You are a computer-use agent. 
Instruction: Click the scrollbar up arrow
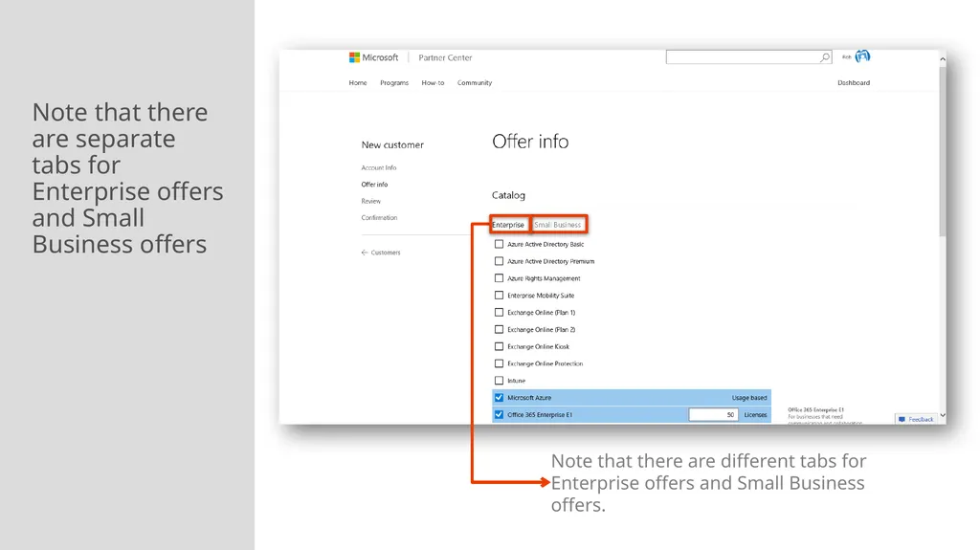[943, 58]
